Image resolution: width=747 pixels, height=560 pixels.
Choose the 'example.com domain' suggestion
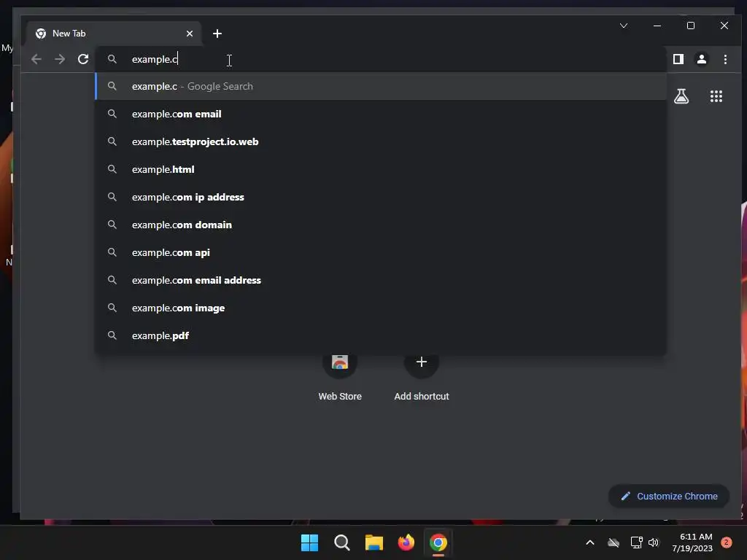[381, 225]
